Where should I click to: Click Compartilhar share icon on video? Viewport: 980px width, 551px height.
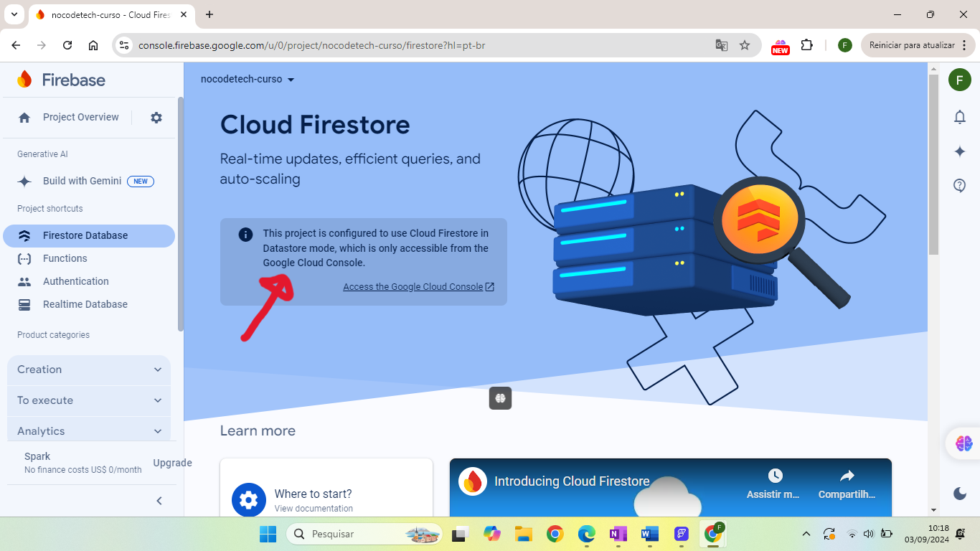847,485
